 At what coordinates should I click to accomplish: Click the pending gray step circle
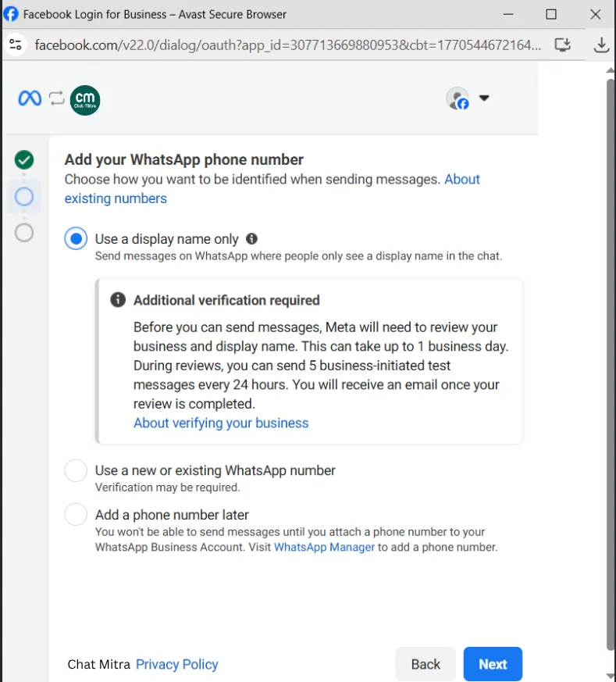tap(24, 232)
